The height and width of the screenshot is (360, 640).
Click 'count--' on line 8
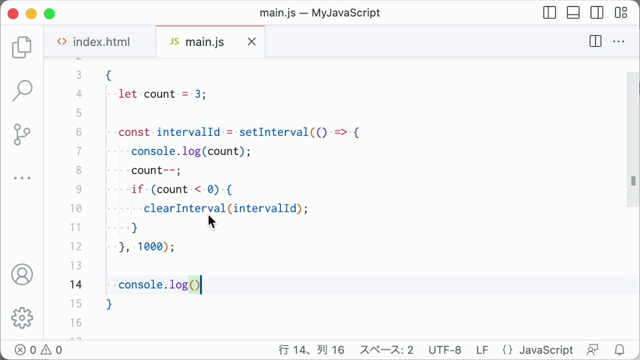(x=154, y=170)
